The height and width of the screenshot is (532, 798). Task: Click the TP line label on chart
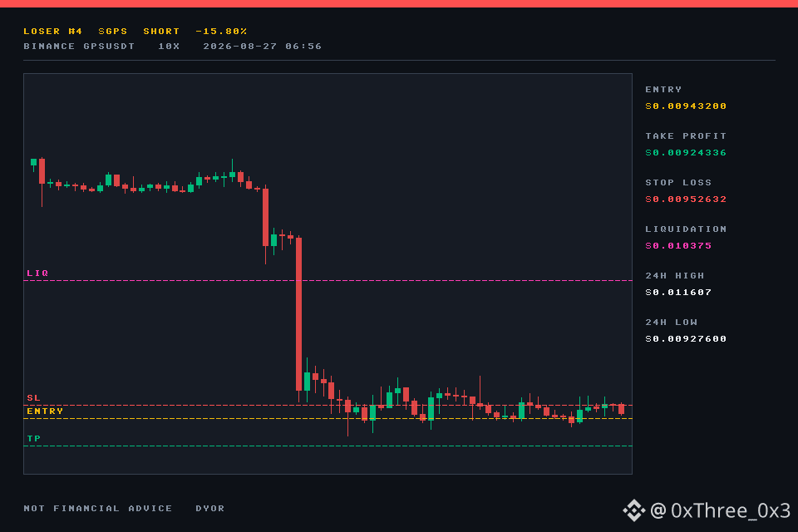click(x=33, y=439)
